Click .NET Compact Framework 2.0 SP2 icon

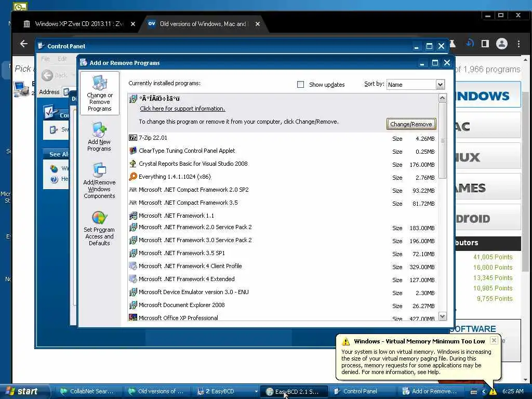point(133,190)
